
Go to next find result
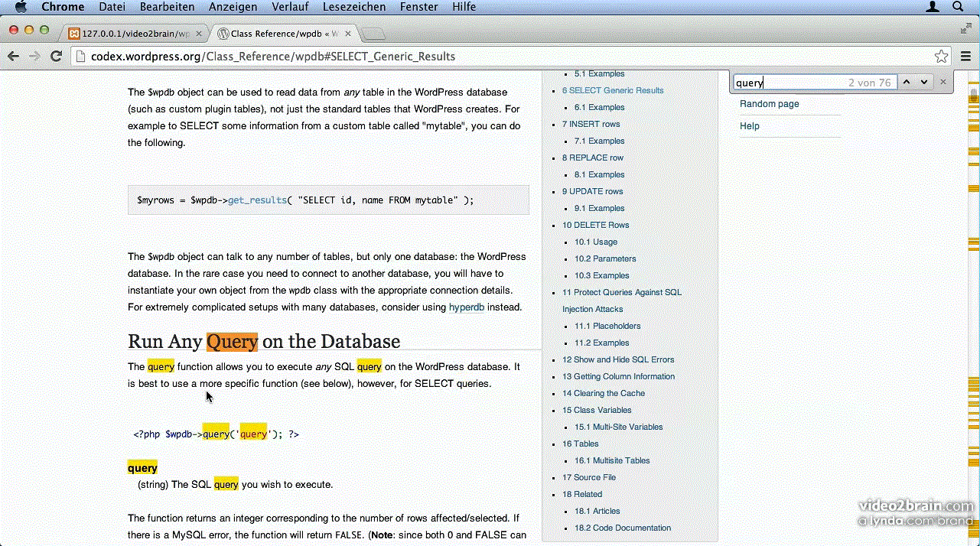[x=924, y=82]
